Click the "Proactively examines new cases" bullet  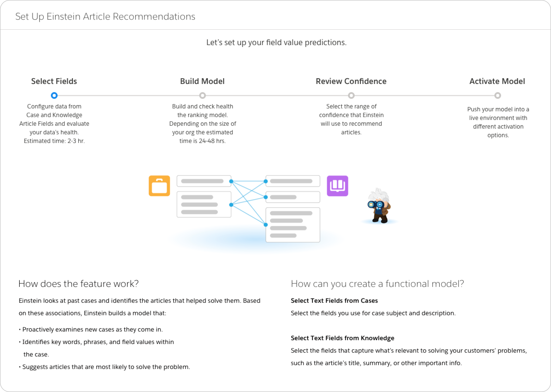91,329
